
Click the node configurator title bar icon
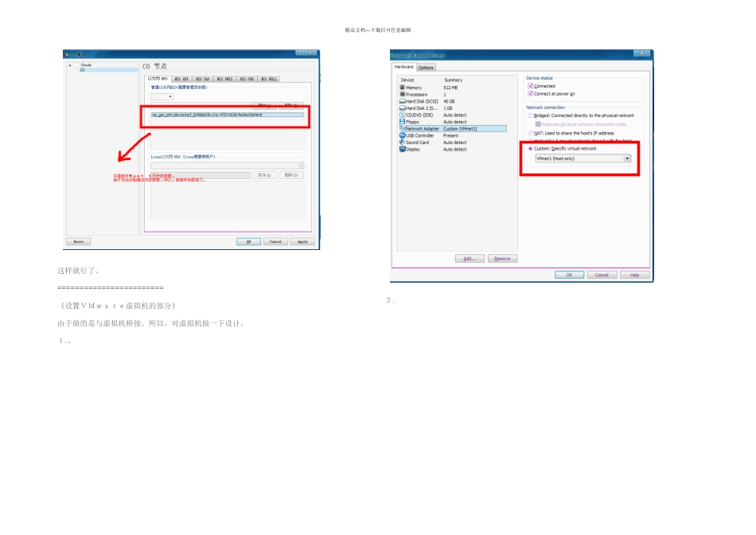tap(67, 54)
